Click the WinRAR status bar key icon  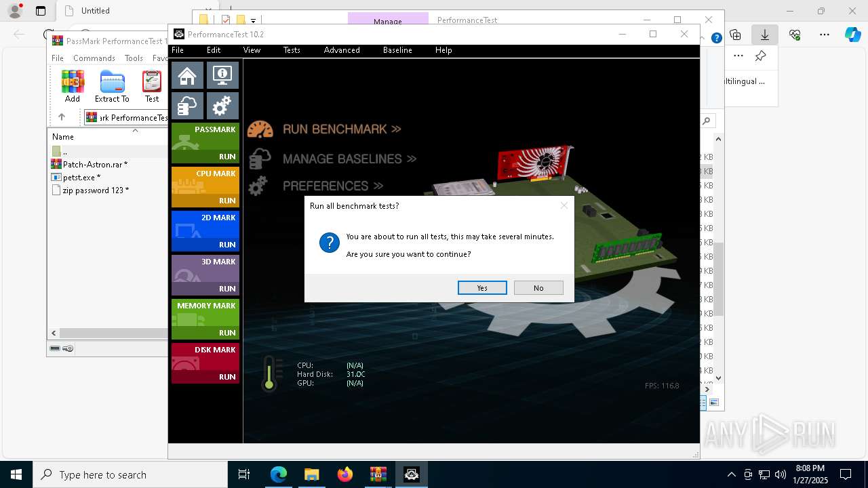[68, 348]
